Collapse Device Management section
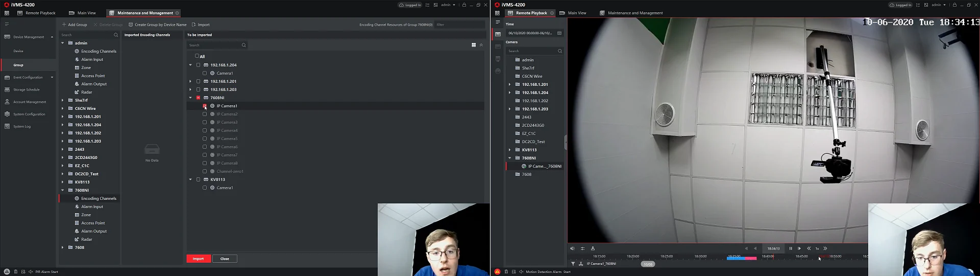 (52, 37)
